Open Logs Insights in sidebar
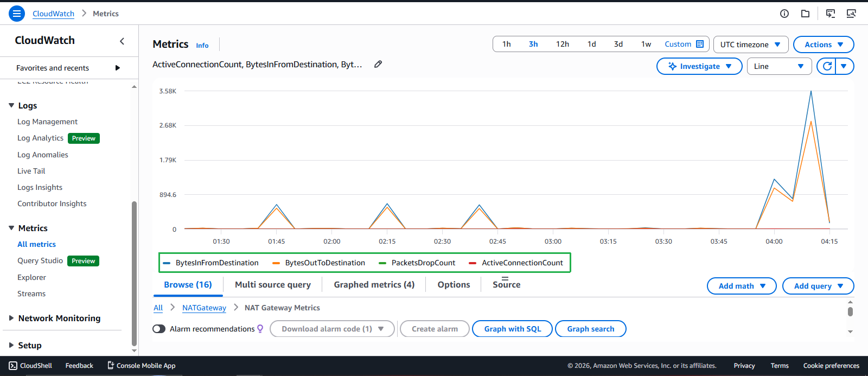This screenshot has width=868, height=376. [40, 187]
